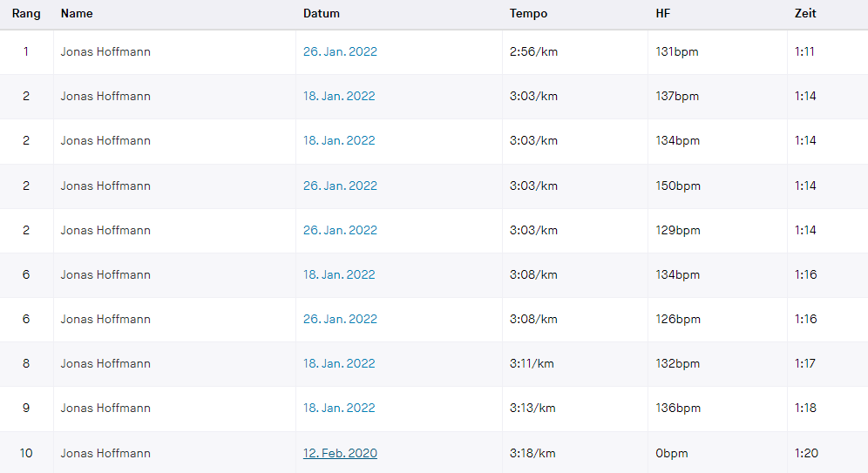The width and height of the screenshot is (868, 473).
Task: Select the 3:13/km tempo cell
Action: click(533, 408)
